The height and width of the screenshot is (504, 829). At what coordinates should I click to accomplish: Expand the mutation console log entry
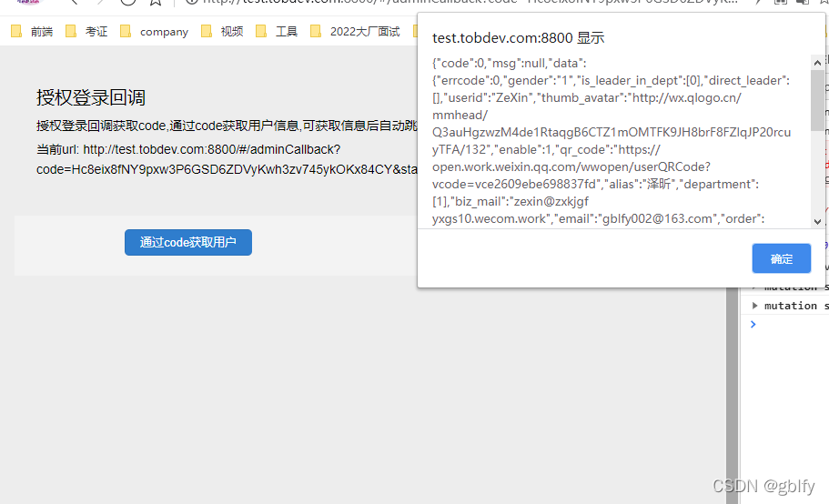(x=755, y=306)
